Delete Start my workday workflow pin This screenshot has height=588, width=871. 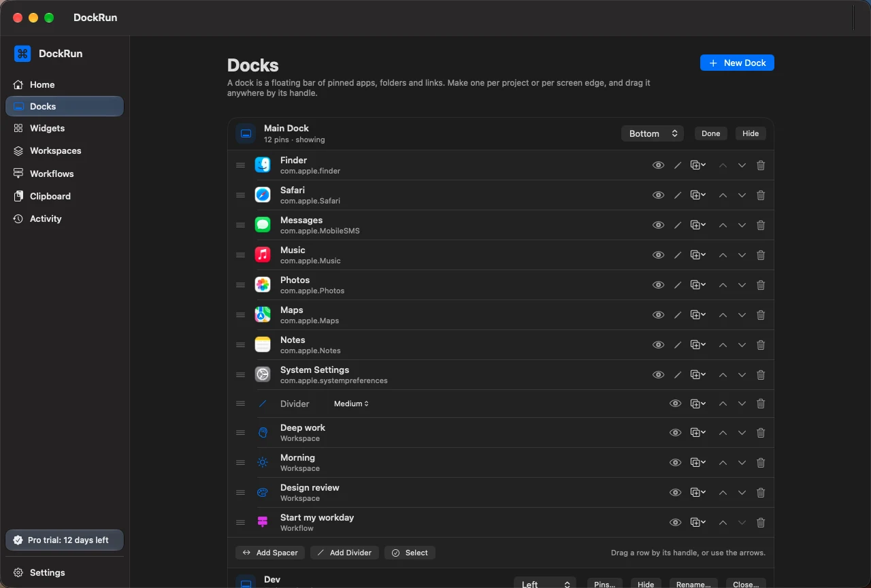[x=761, y=523]
